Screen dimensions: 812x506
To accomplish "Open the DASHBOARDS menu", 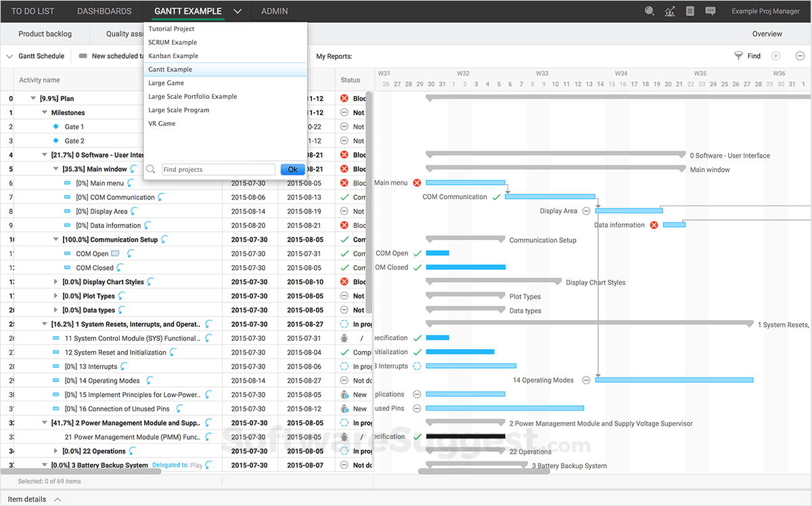I will pyautogui.click(x=104, y=11).
